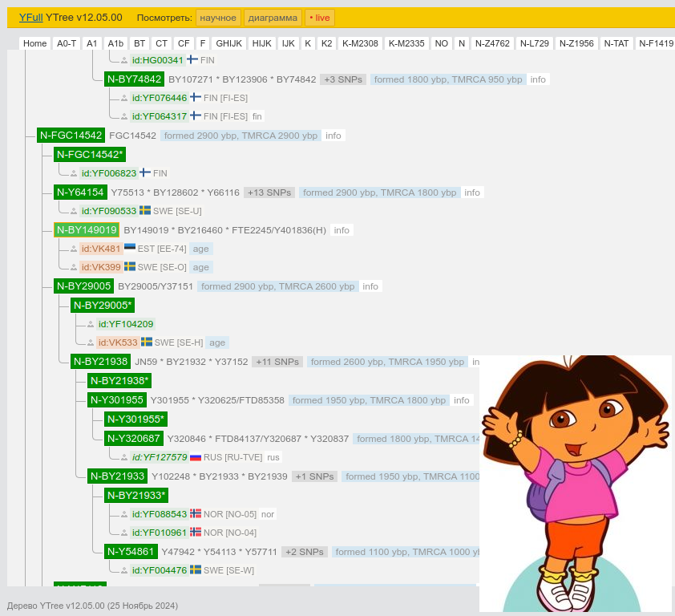Open info for N-Y301955
The height and width of the screenshot is (616, 675).
[x=462, y=400]
